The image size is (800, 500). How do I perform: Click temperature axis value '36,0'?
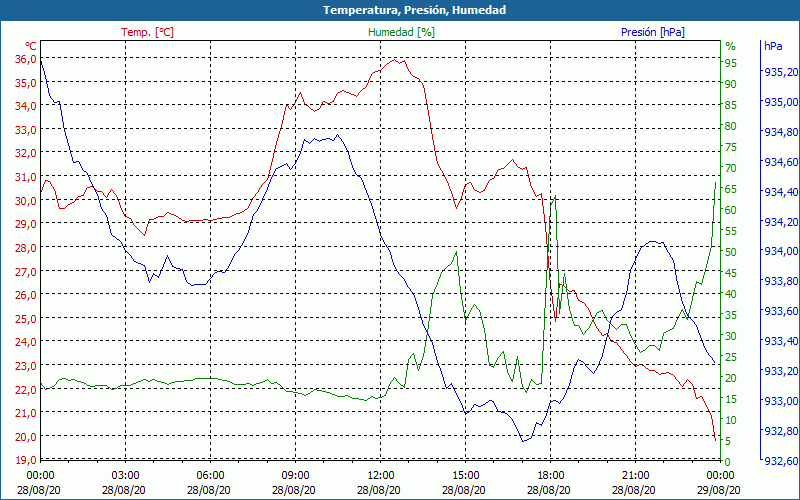point(26,59)
